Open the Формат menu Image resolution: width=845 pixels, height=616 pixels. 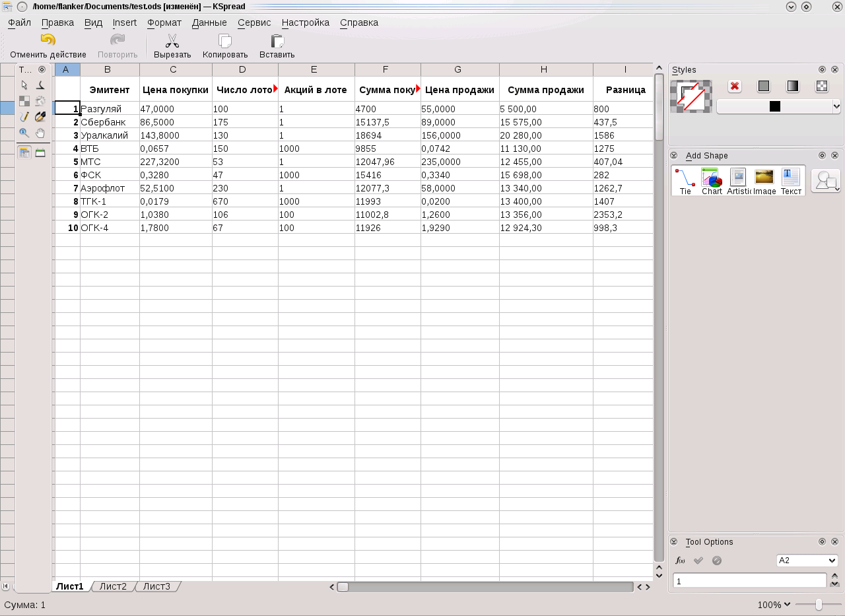point(164,22)
